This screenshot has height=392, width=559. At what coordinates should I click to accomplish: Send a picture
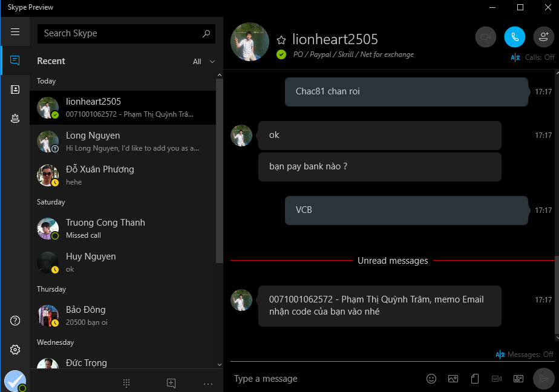pos(453,379)
